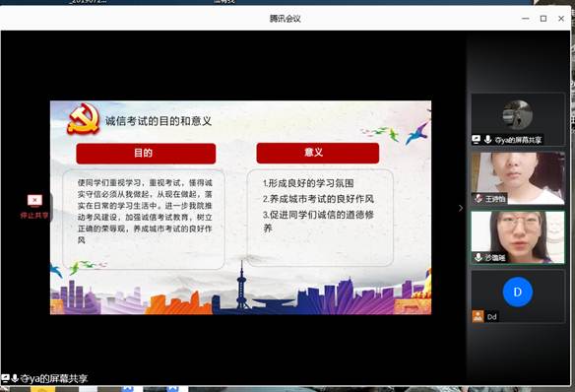Click the Dd participant name label
Image resolution: width=575 pixels, height=392 pixels.
[491, 317]
